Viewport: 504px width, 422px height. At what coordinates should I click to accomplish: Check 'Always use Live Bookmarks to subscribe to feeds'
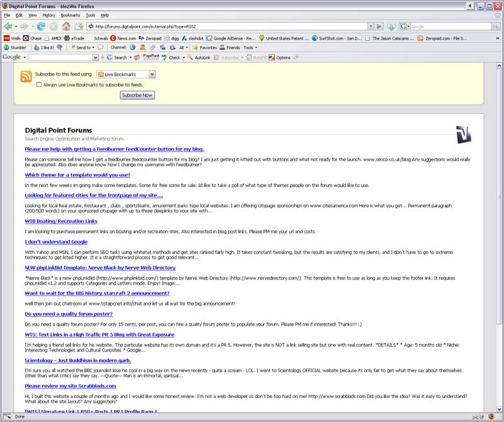coord(39,84)
